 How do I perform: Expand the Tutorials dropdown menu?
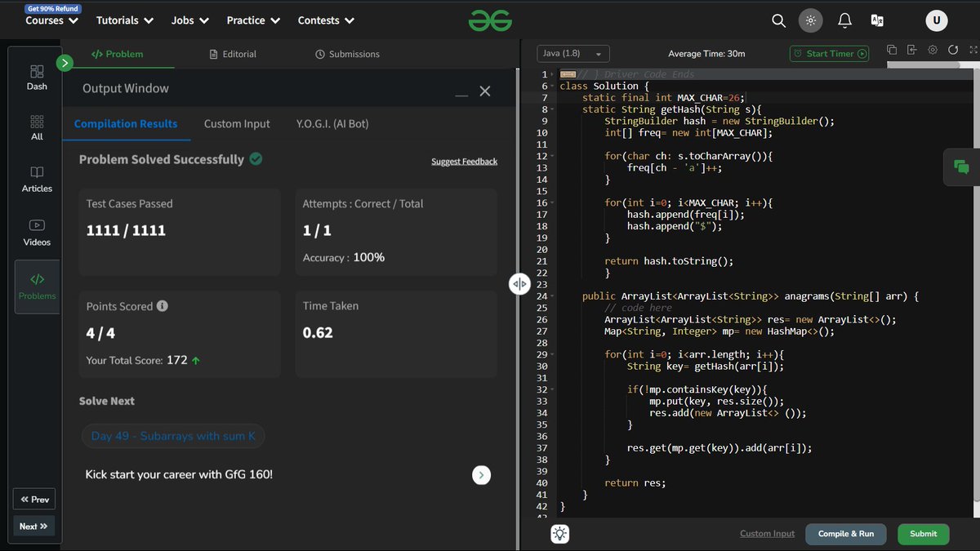(125, 20)
